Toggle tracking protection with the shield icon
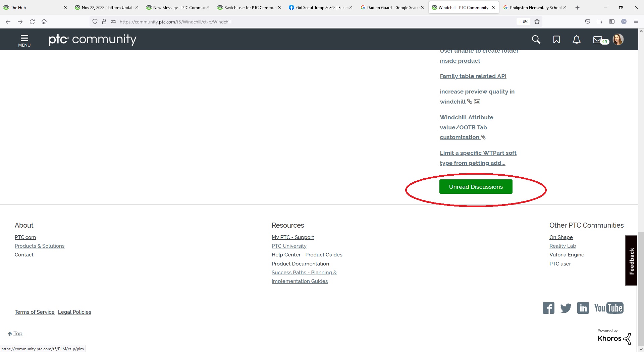This screenshot has width=644, height=352. 95,21
